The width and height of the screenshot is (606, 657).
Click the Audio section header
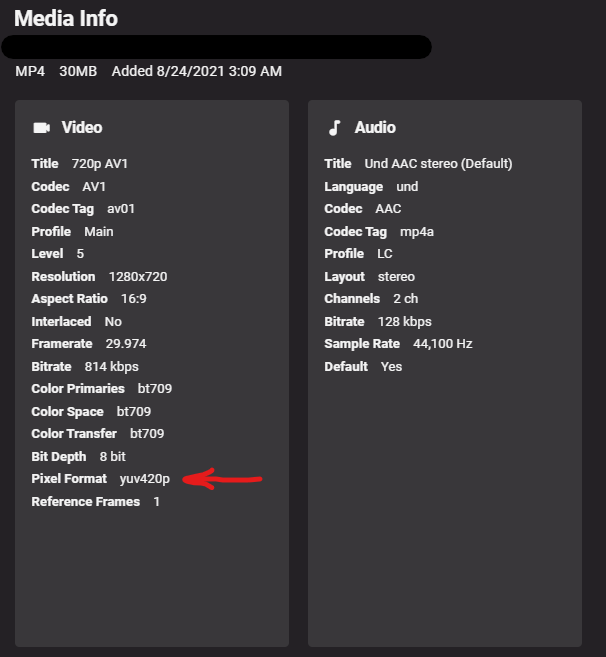375,128
